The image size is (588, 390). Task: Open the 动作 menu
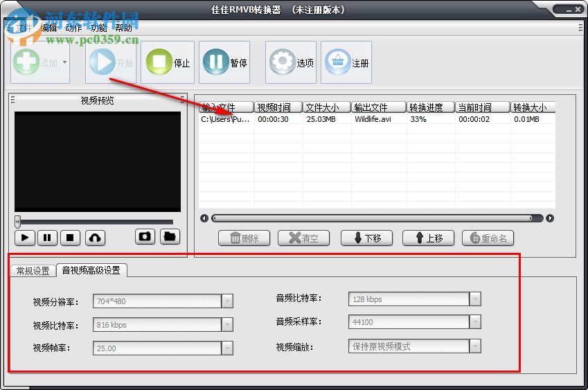tap(73, 28)
